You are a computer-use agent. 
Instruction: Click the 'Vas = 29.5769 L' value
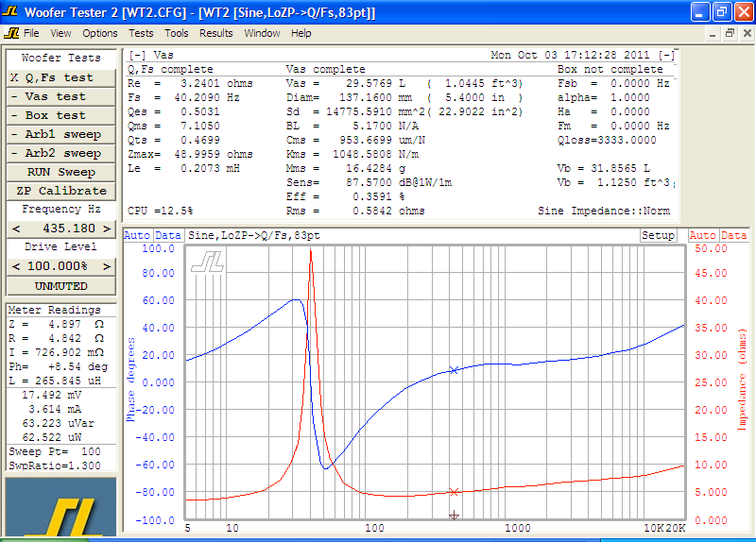(346, 83)
